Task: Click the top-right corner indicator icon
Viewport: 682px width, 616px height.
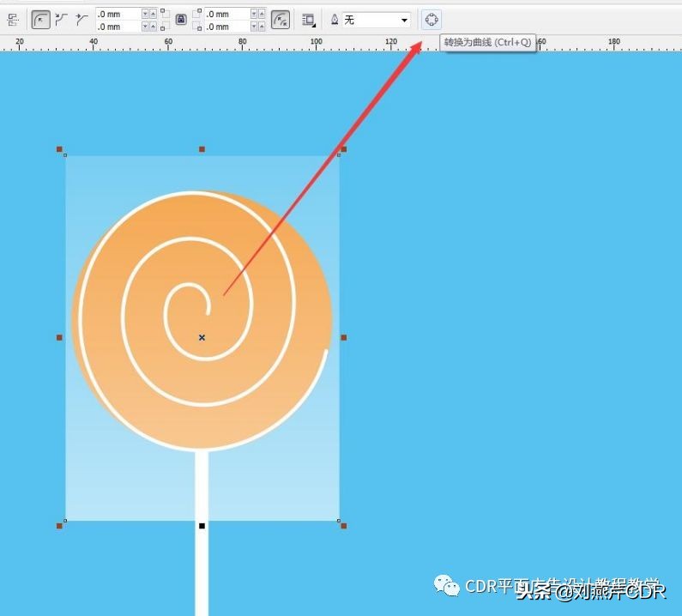Action: coord(197,13)
